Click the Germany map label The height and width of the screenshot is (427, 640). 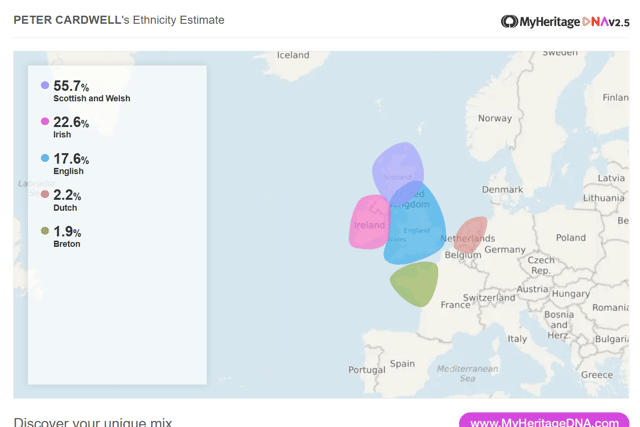click(505, 250)
